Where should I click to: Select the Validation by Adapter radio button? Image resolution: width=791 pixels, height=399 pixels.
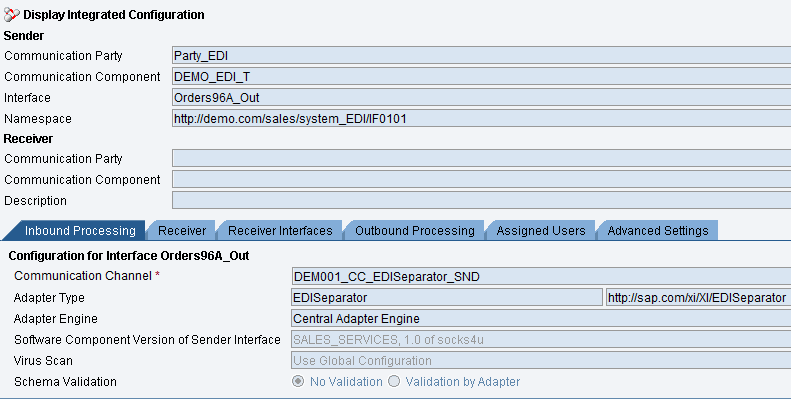394,381
